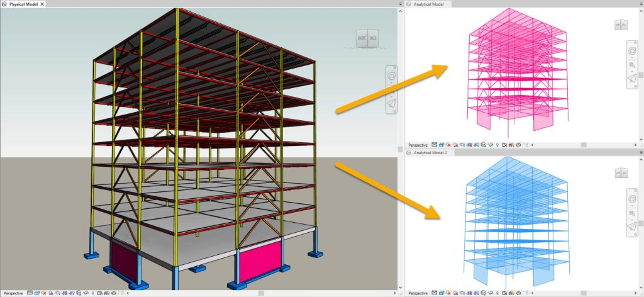The width and height of the screenshot is (644, 297).
Task: Collapse Physical Model view control bar chevron
Action: [128, 293]
